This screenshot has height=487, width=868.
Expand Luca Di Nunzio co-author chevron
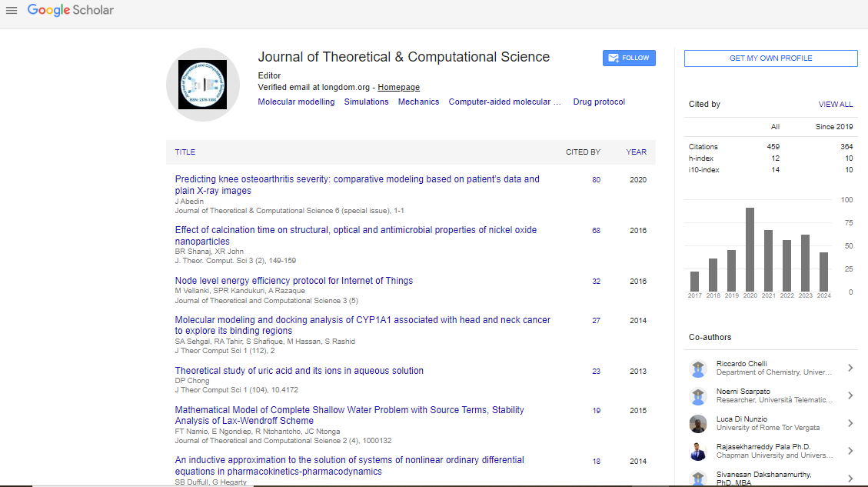coord(850,424)
